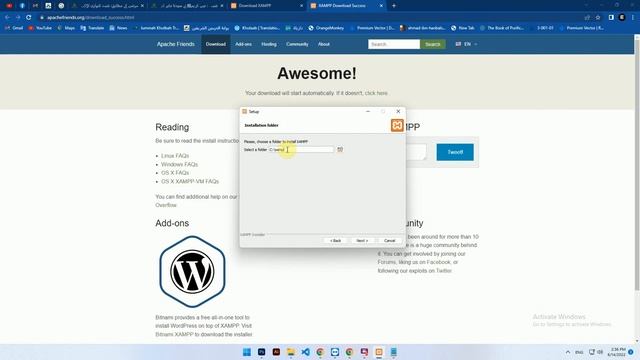Click the green Search button

[433, 44]
